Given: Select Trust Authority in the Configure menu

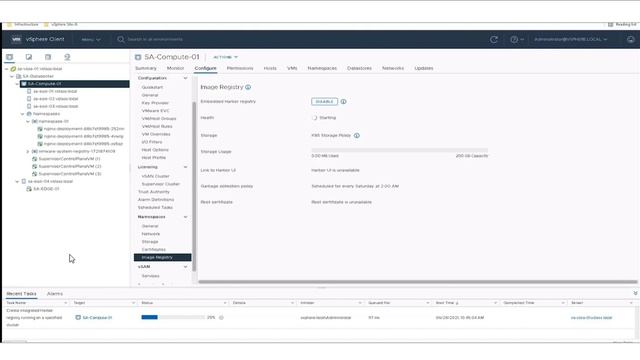Looking at the screenshot, I should click(x=153, y=192).
